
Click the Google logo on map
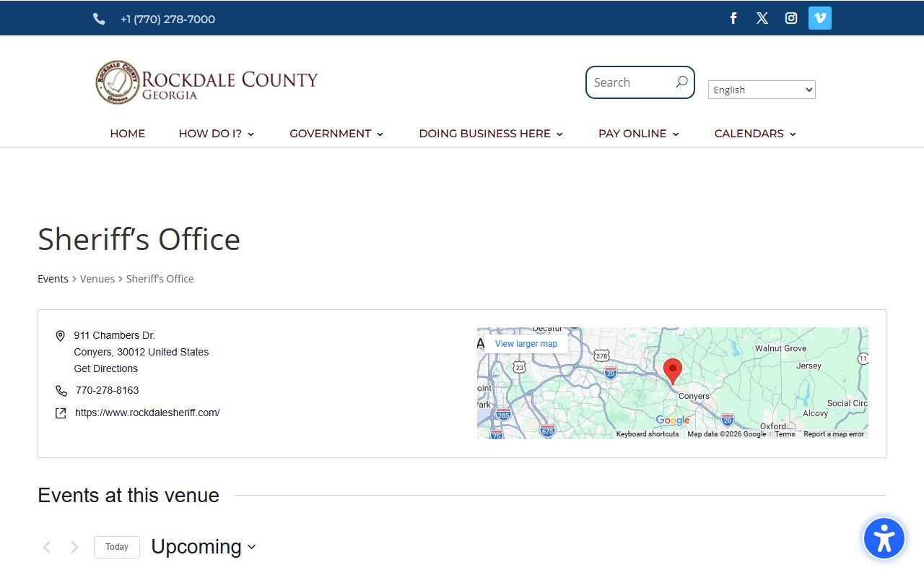[x=673, y=420]
